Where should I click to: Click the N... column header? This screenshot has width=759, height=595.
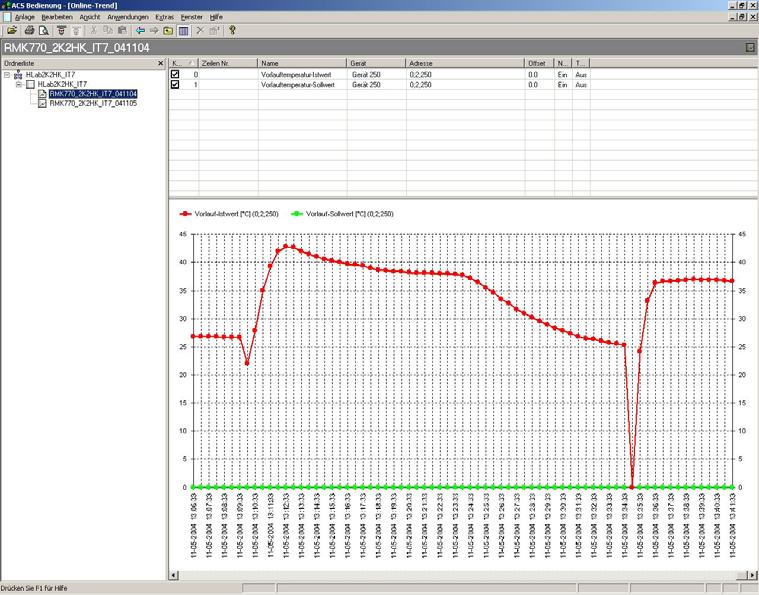pyautogui.click(x=563, y=63)
